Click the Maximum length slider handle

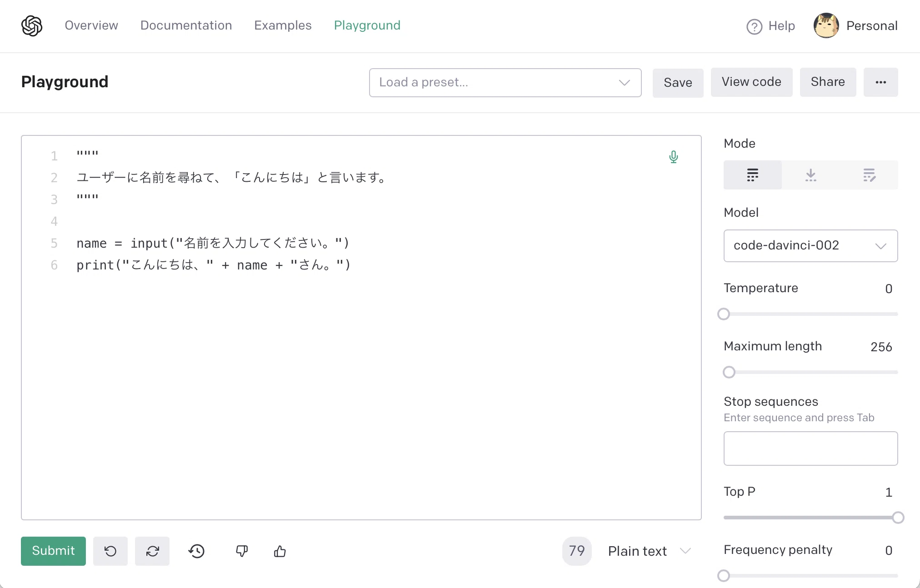point(729,372)
